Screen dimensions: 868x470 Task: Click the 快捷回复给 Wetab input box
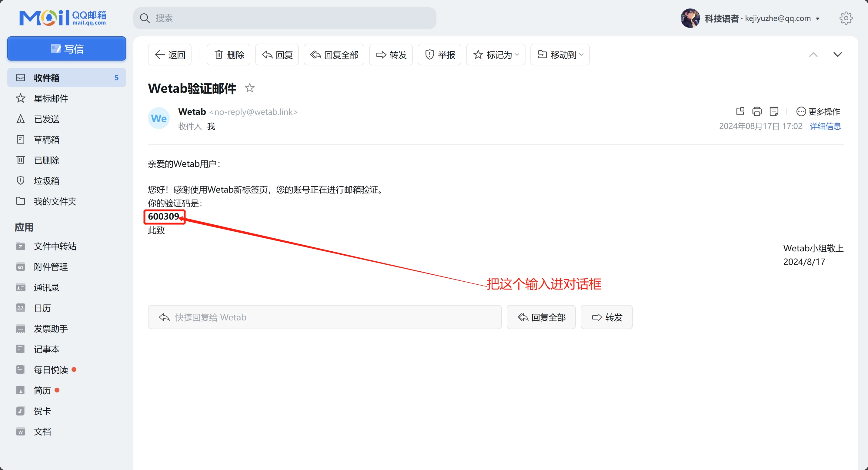pyautogui.click(x=325, y=317)
